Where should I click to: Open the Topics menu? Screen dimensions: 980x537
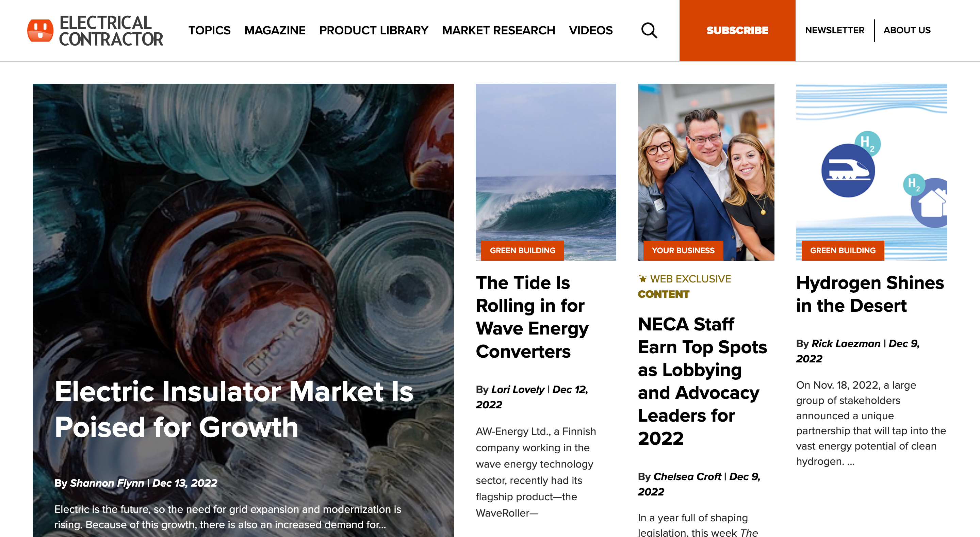click(x=209, y=30)
